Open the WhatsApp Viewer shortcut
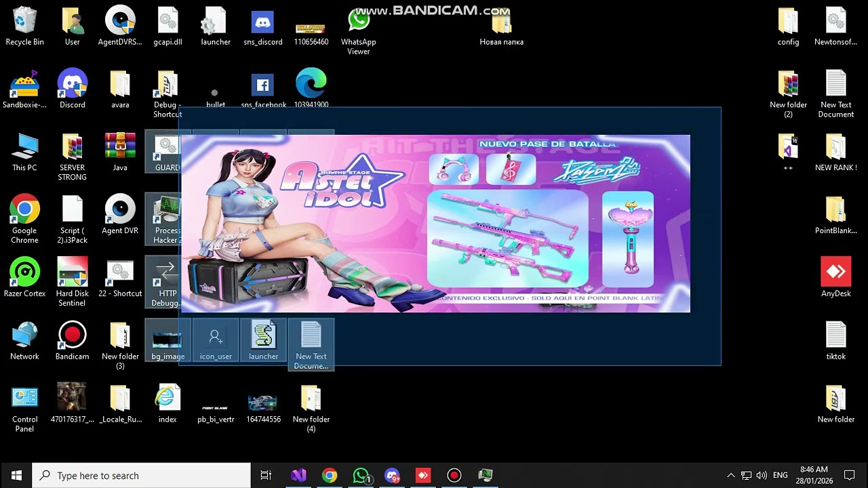The image size is (868, 488). click(x=359, y=31)
